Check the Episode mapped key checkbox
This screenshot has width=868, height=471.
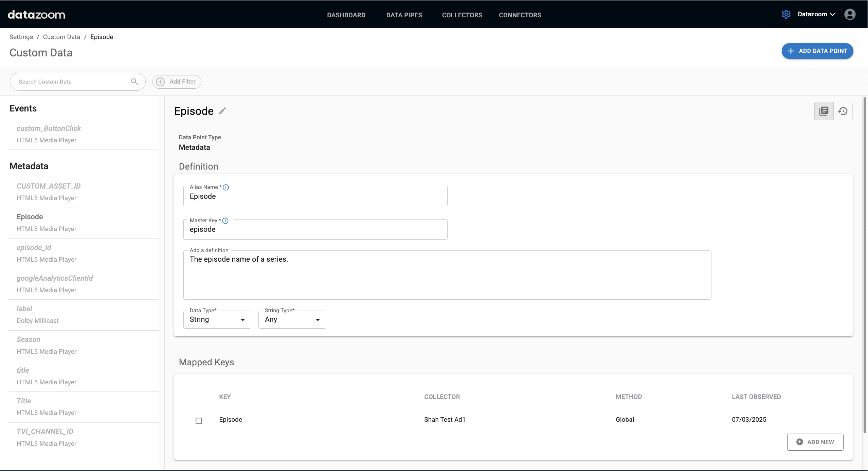[199, 421]
